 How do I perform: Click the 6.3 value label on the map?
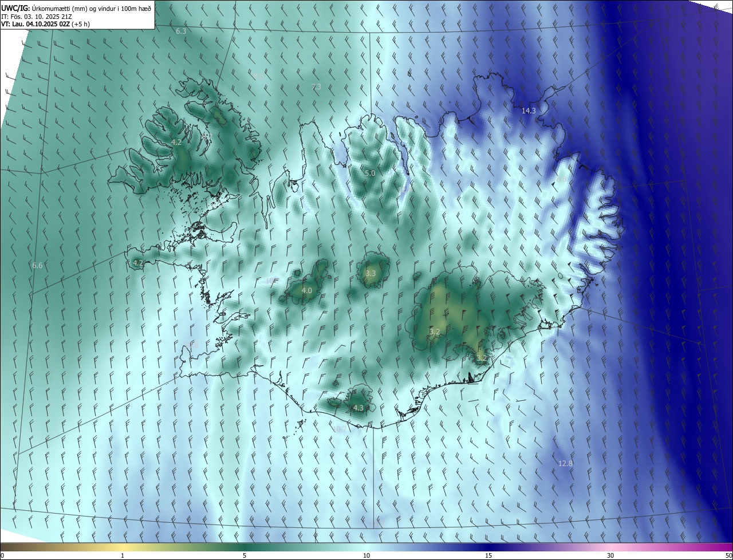click(181, 31)
